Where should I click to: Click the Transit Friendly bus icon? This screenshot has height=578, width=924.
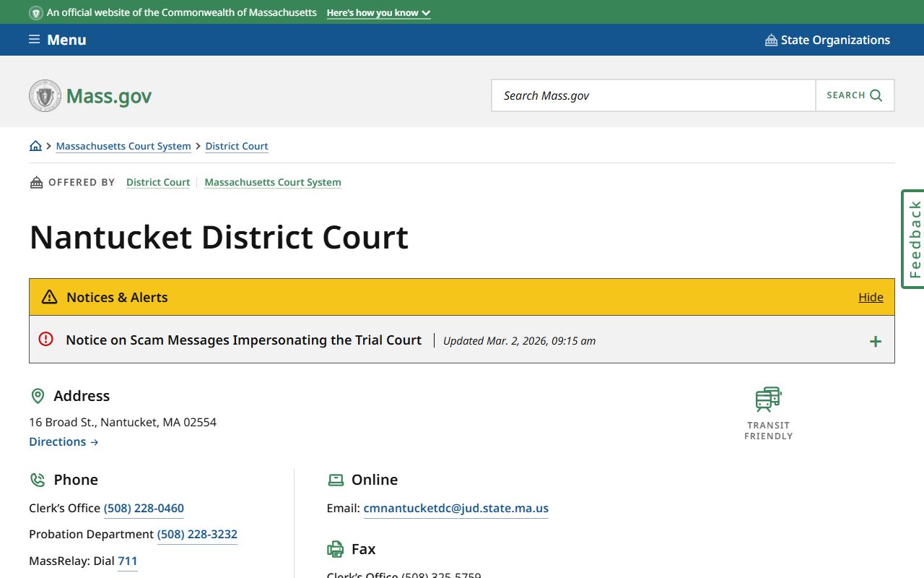point(768,400)
